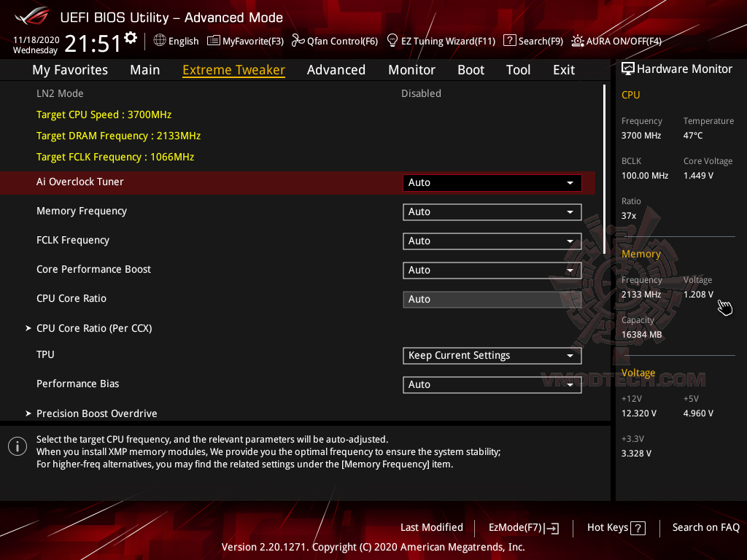Click Last Modified button
This screenshot has width=747, height=560.
432,527
